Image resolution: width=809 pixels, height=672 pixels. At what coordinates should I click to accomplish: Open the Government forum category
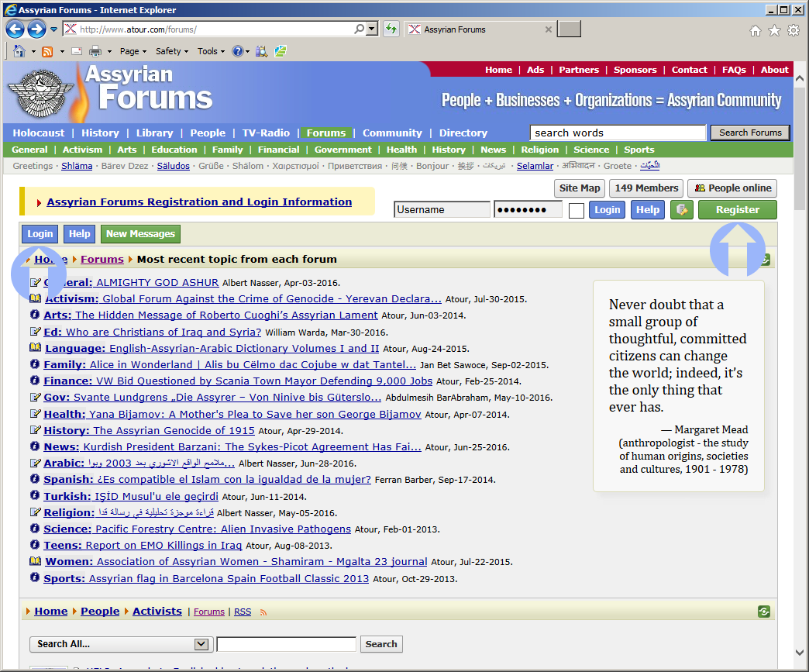[x=343, y=149]
